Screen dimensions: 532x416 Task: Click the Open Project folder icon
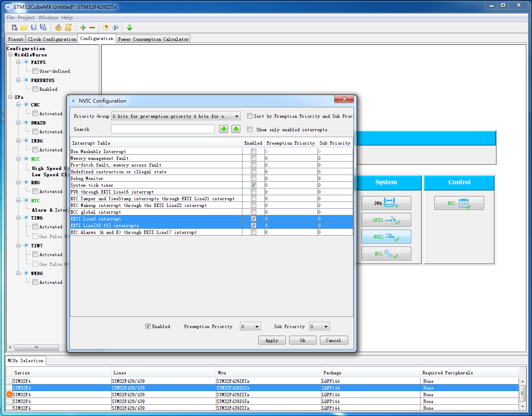[x=24, y=27]
